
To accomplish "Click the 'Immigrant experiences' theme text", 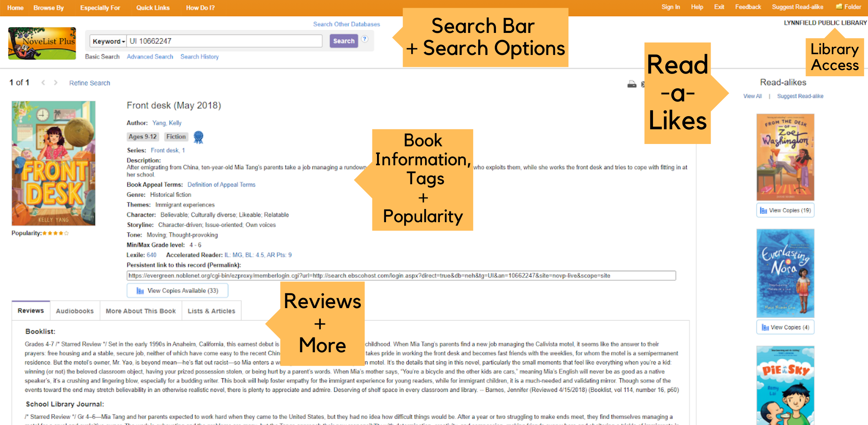I will [185, 205].
